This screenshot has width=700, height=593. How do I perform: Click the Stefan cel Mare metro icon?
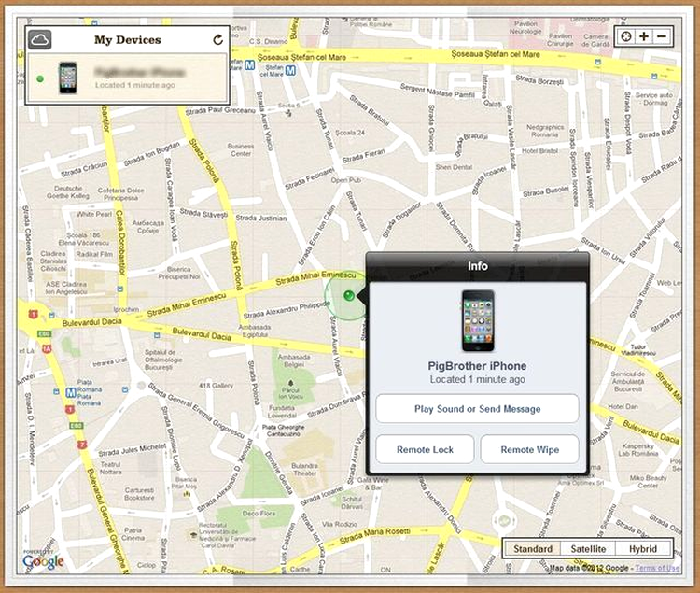290,71
